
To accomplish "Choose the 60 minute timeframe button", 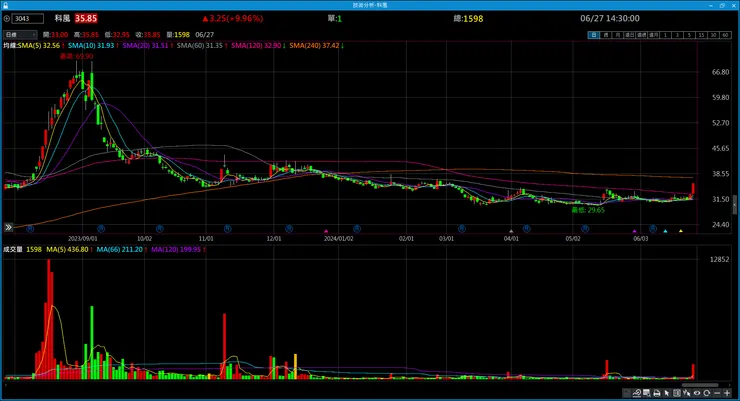I will pyautogui.click(x=725, y=35).
